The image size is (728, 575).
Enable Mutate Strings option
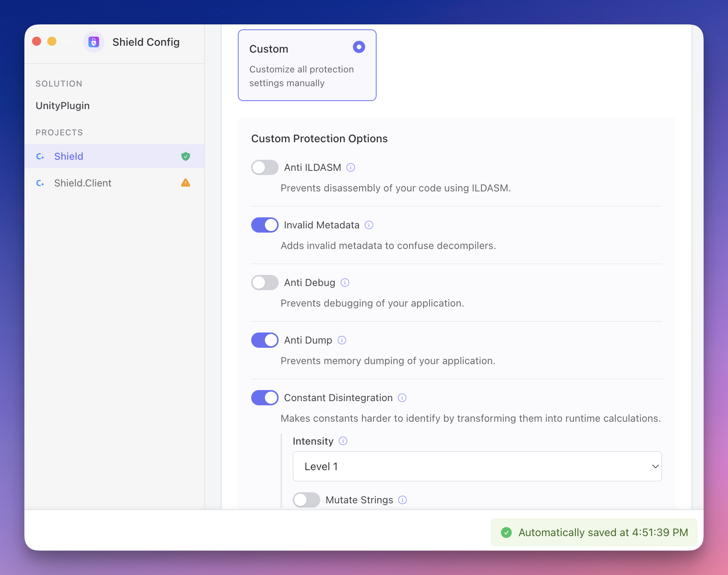coord(306,500)
